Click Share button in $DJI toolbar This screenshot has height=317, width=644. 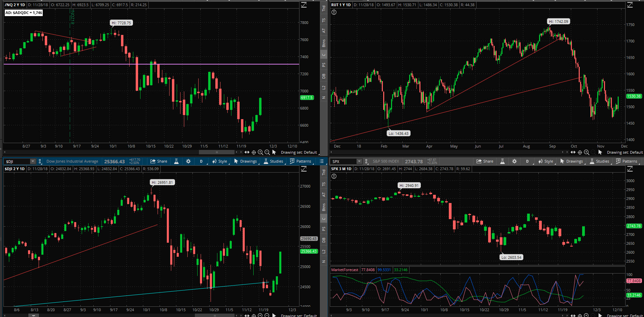159,161
